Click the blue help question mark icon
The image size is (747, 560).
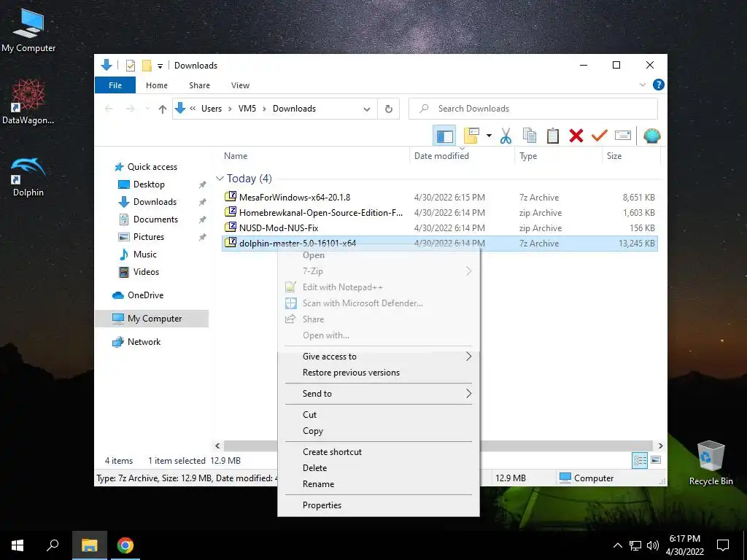click(x=659, y=85)
